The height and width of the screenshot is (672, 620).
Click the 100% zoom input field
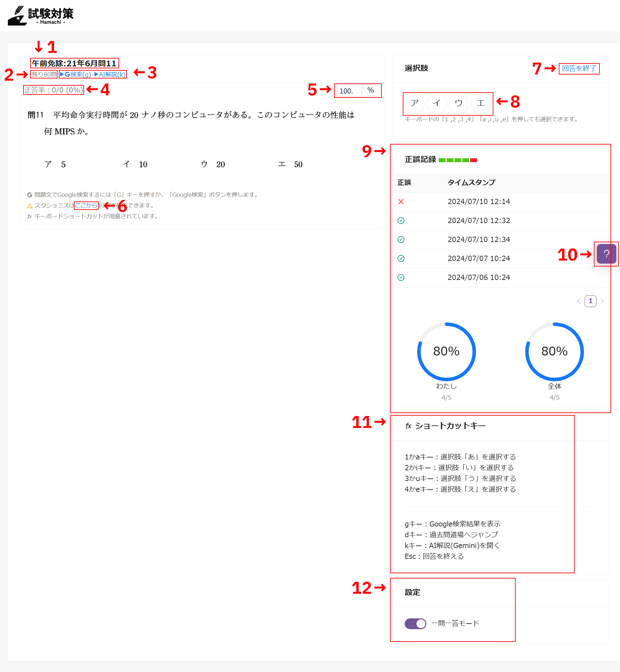[x=348, y=91]
